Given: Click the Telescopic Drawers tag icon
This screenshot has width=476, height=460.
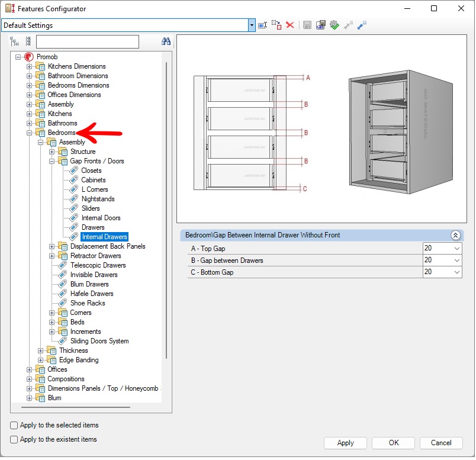Looking at the screenshot, I should [x=63, y=265].
